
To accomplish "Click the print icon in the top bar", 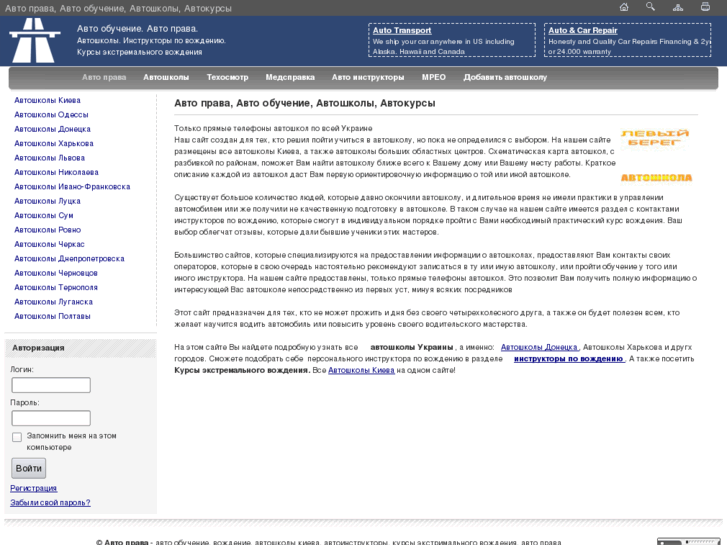I will point(705,6).
